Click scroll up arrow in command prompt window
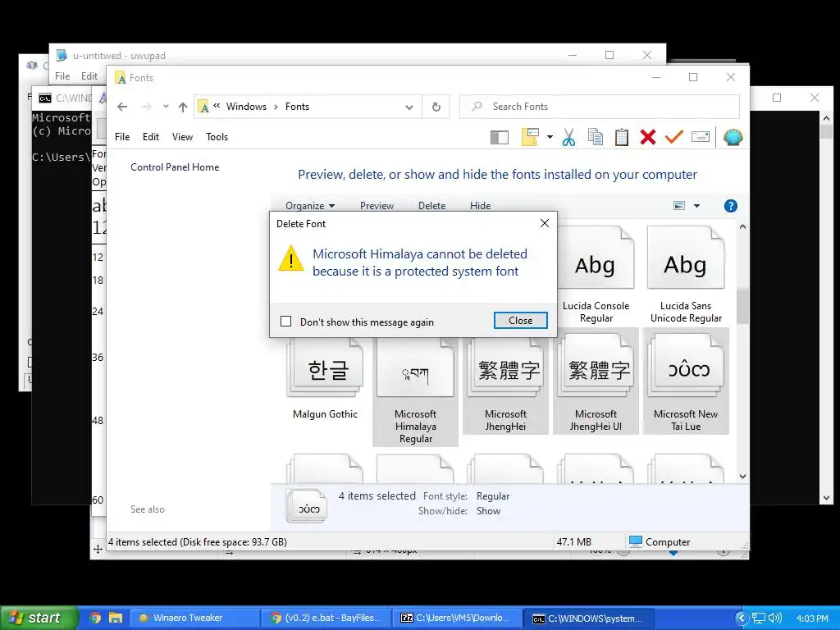The width and height of the screenshot is (840, 630). click(x=826, y=118)
